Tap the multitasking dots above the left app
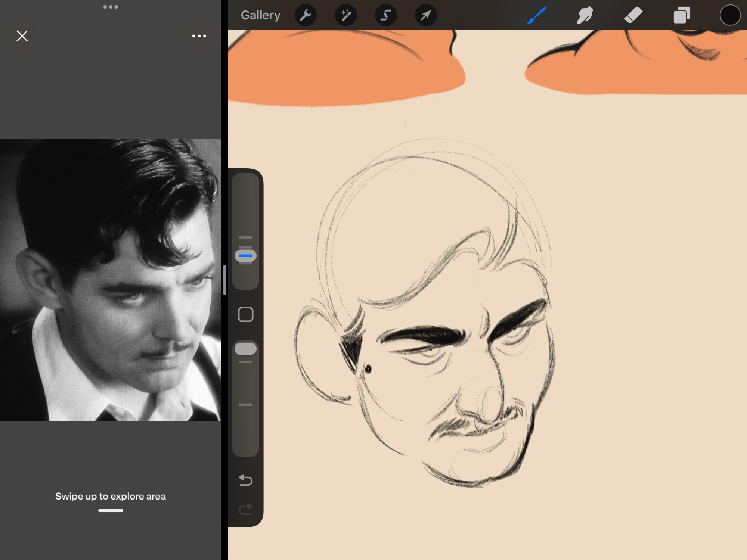 [x=111, y=7]
